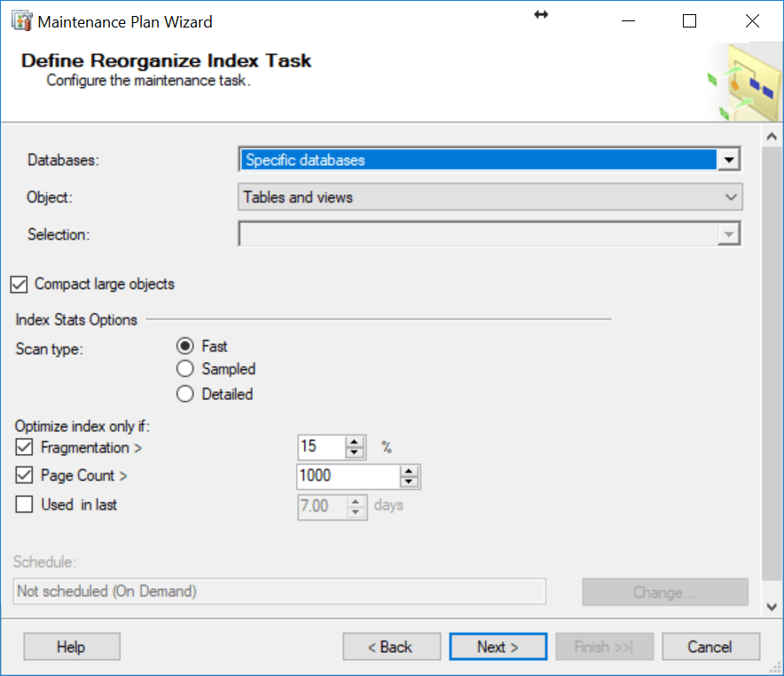Minimize the Maintenance Plan Wizard window

pos(628,21)
